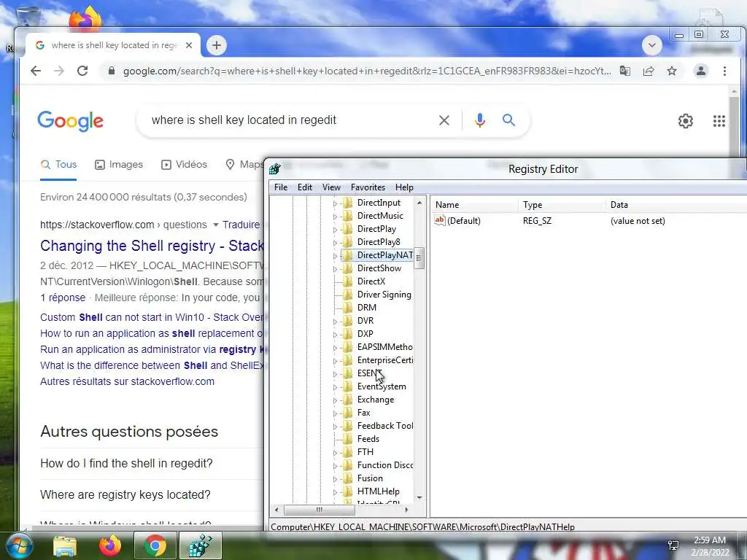Screen dimensions: 747x560
Task: Open Changing the Shell registry result
Action: click(x=152, y=246)
